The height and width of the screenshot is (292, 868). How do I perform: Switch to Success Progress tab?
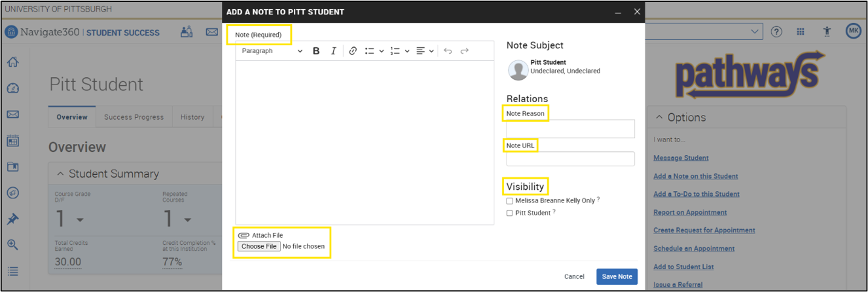134,117
